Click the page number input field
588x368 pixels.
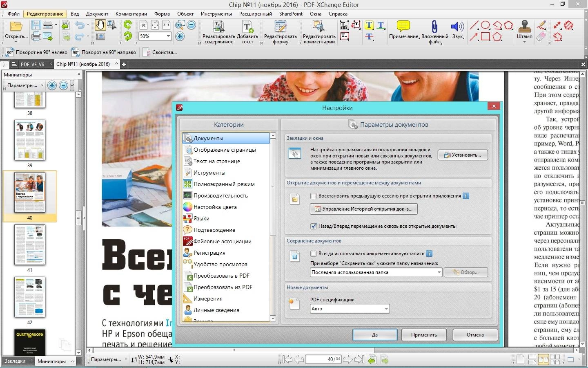click(x=323, y=359)
